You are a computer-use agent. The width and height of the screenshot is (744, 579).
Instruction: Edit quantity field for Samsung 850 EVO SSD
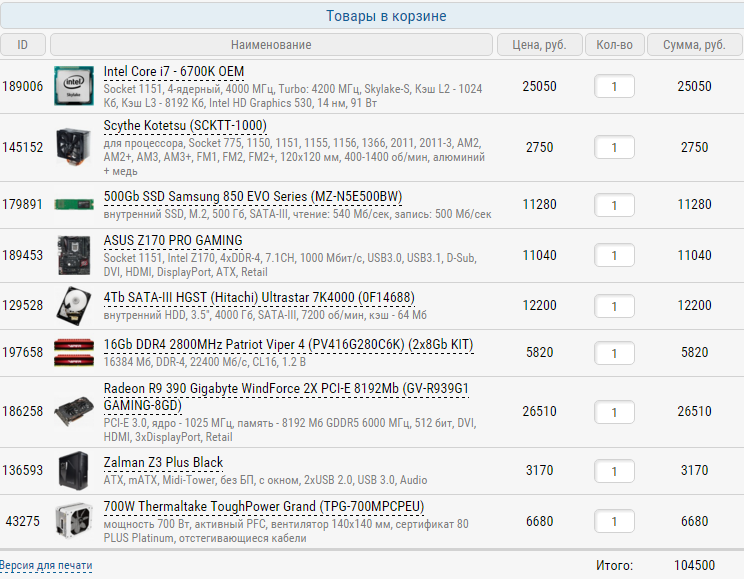[614, 205]
